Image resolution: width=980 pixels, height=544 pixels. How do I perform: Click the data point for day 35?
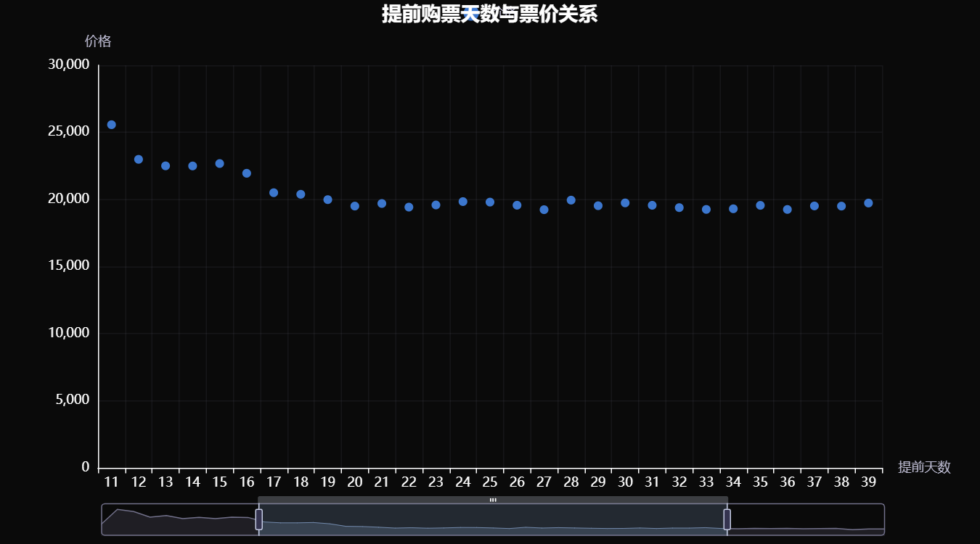[x=760, y=205]
